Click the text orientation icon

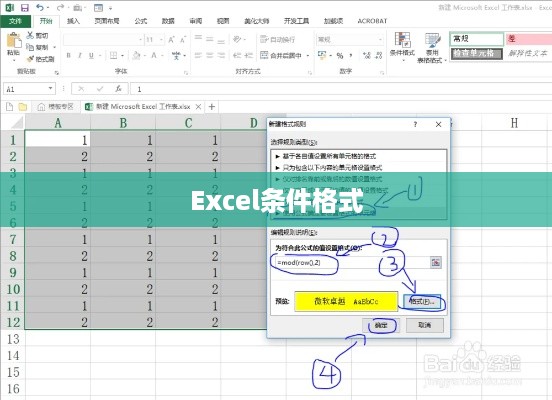pyautogui.click(x=237, y=39)
